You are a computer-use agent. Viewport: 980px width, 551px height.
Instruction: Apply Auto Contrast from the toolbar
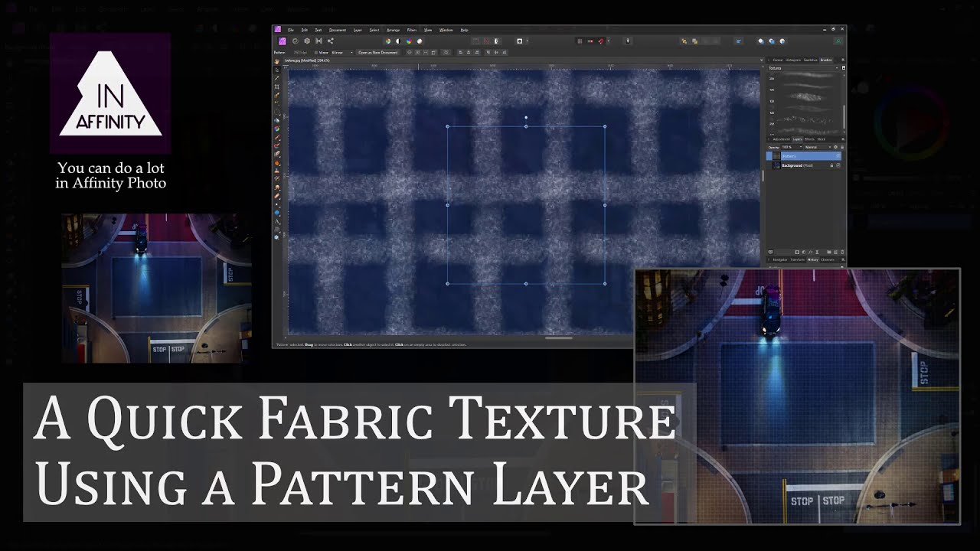(x=398, y=41)
